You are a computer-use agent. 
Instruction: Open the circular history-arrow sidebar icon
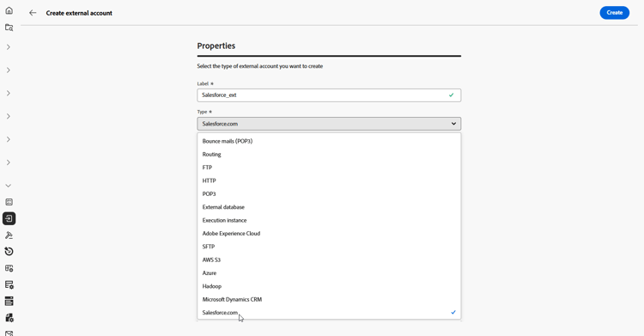[9, 251]
